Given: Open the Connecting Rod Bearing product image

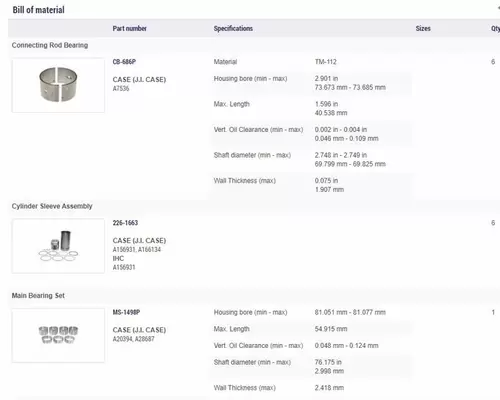Looking at the screenshot, I should [x=58, y=85].
